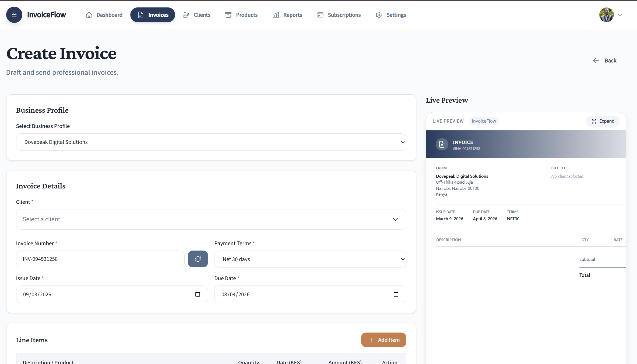
Task: Click the user profile avatar
Action: pos(606,15)
